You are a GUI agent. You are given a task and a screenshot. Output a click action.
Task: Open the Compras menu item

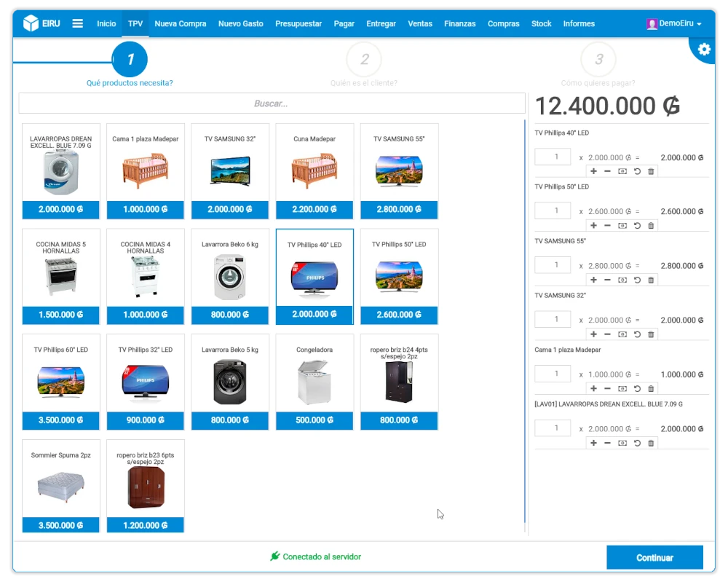tap(503, 23)
